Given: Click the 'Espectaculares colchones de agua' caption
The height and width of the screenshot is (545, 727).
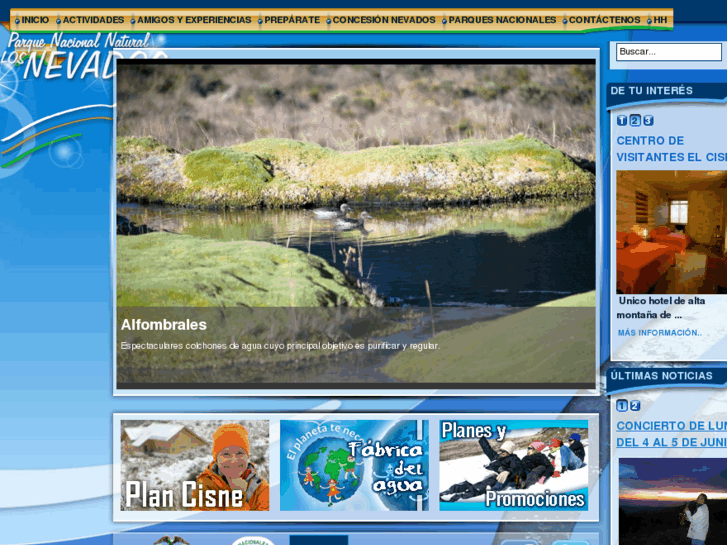Looking at the screenshot, I should point(280,346).
